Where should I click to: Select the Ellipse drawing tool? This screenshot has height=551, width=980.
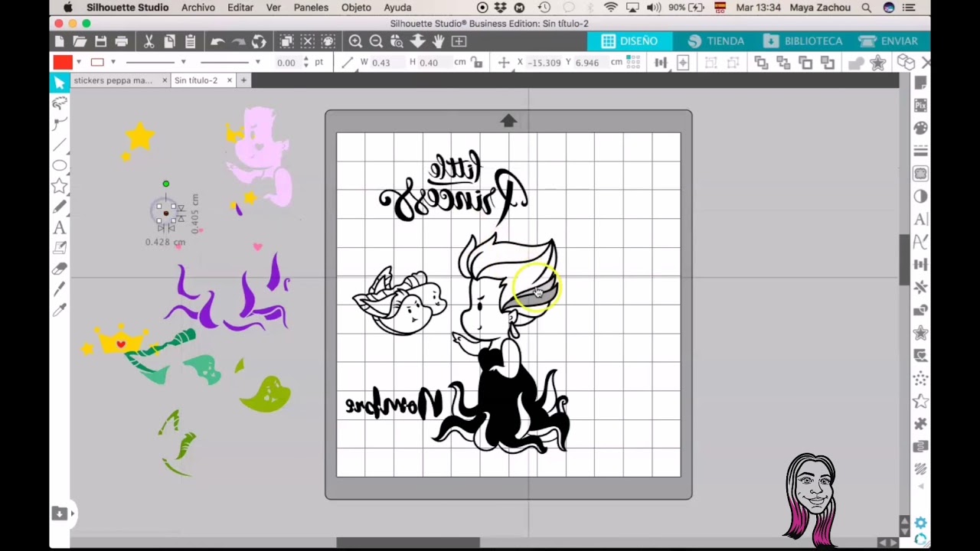tap(60, 165)
